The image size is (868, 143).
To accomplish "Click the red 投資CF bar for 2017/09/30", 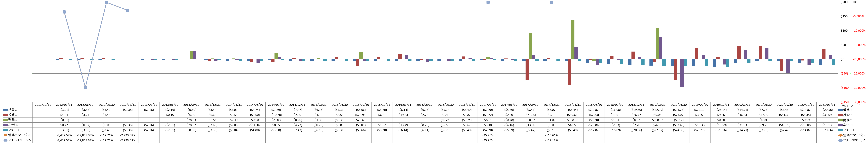I will tap(527, 69).
